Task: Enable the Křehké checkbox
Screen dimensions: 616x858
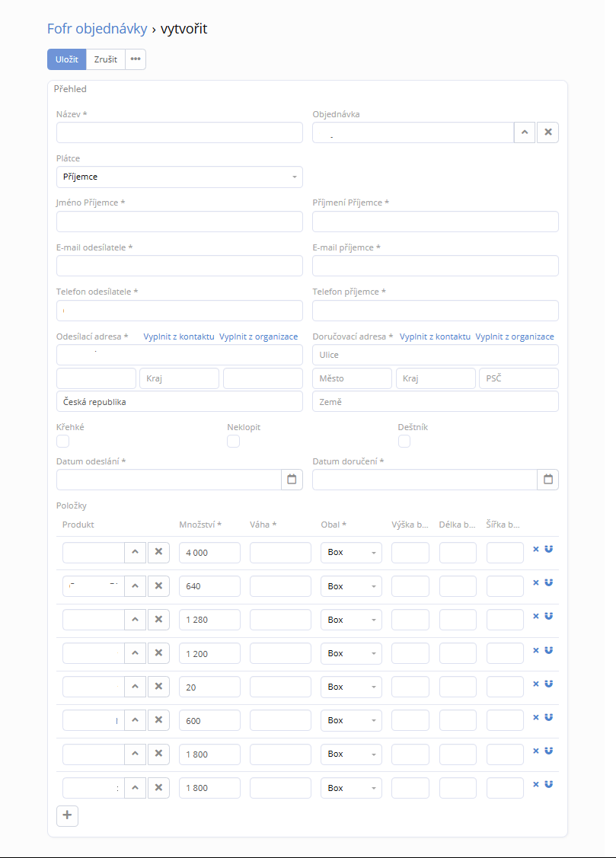Action: 63,442
